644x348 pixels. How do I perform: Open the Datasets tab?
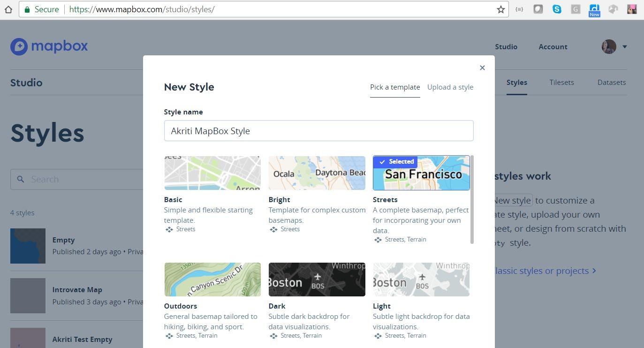tap(612, 83)
